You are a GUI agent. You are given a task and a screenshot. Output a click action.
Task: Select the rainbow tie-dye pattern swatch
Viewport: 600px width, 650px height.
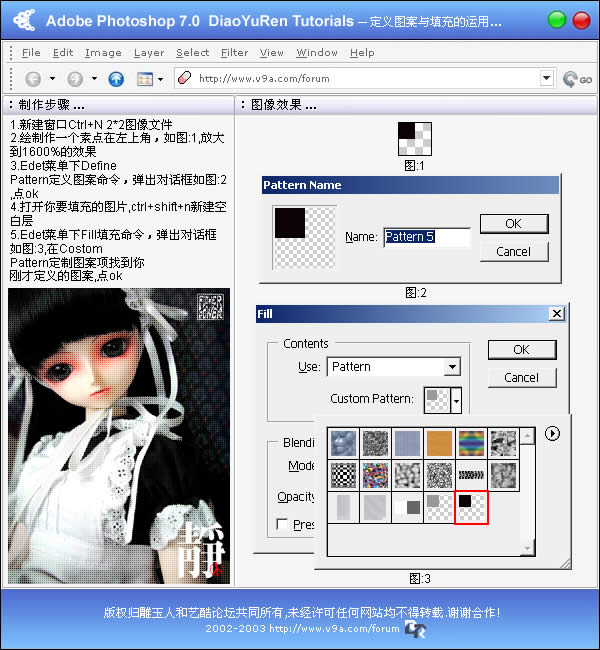(471, 443)
